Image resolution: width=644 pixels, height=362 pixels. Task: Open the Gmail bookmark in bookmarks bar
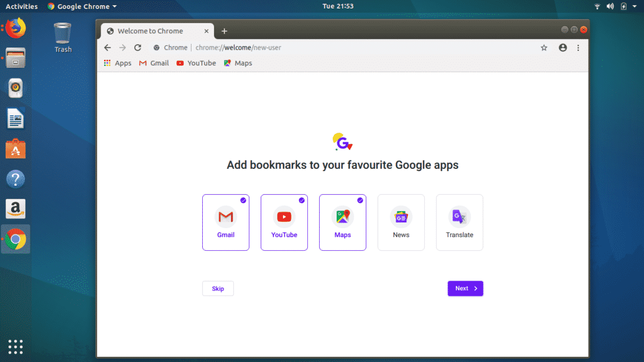coord(154,63)
